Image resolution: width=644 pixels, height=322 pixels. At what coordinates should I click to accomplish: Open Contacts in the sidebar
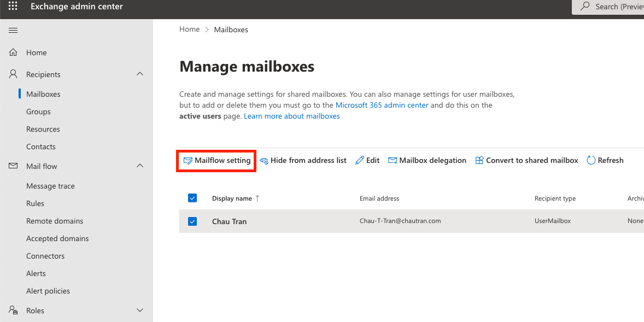40,147
